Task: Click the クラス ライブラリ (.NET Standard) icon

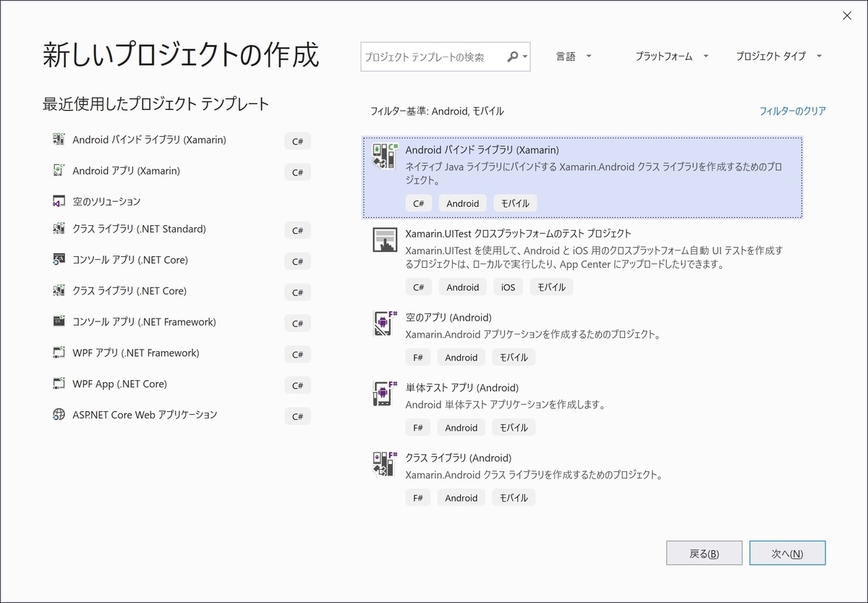Action: 59,230
